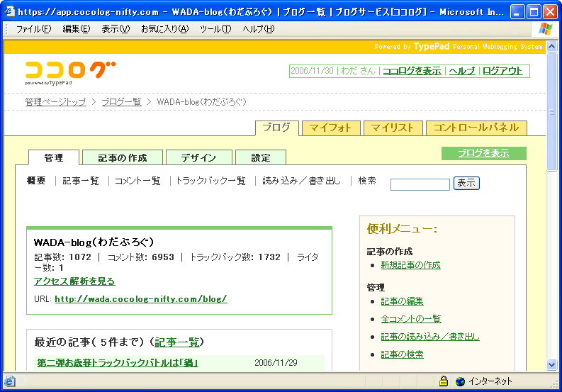This screenshot has width=562, height=392.
Task: Open the ログアウト link
Action: [502, 71]
